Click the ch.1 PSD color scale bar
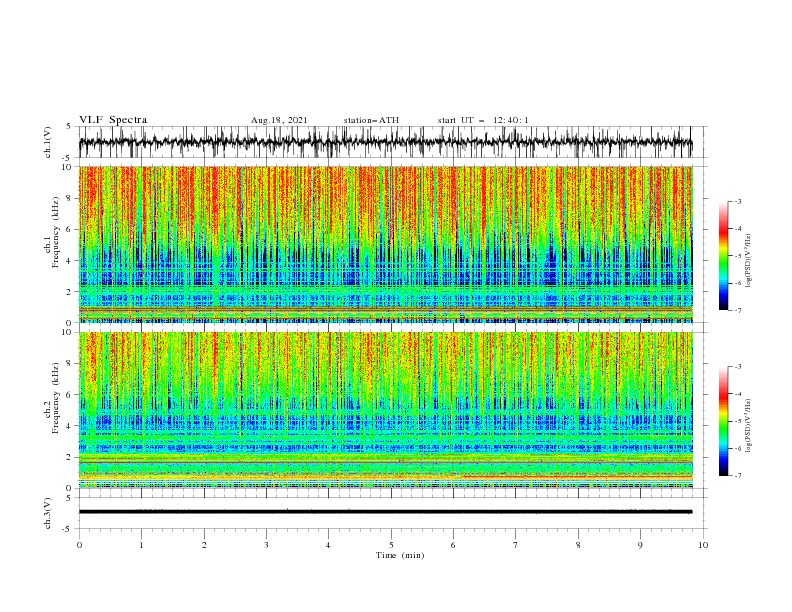 click(x=723, y=256)
